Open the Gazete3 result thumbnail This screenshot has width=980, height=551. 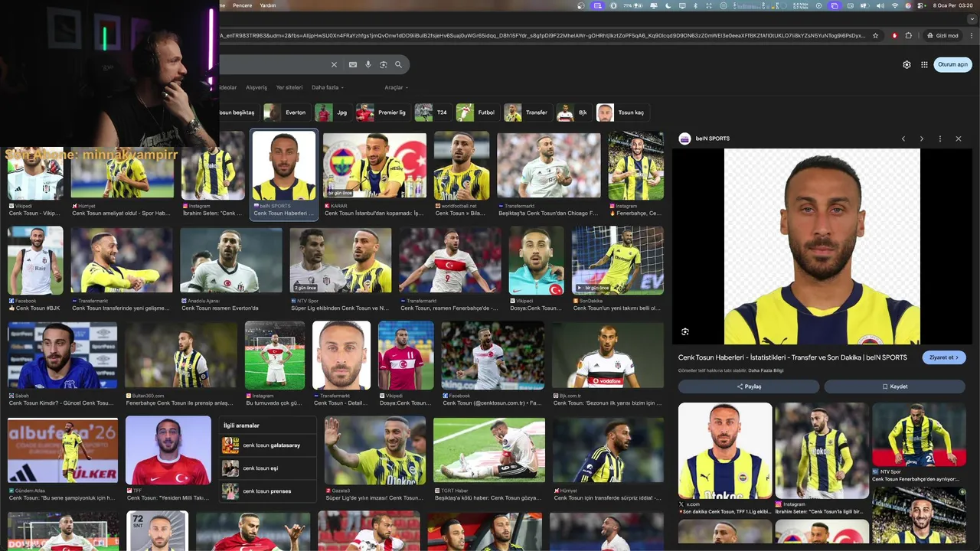[x=375, y=451]
